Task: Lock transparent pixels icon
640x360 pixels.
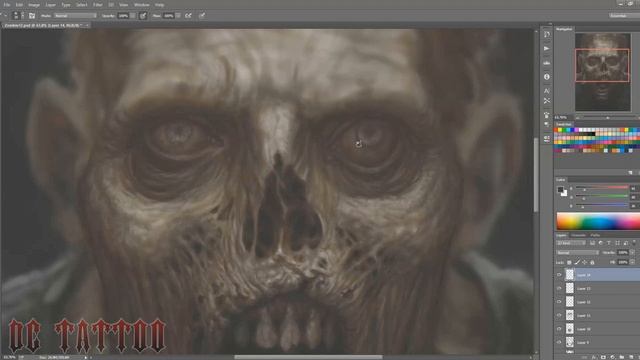Action: click(569, 262)
